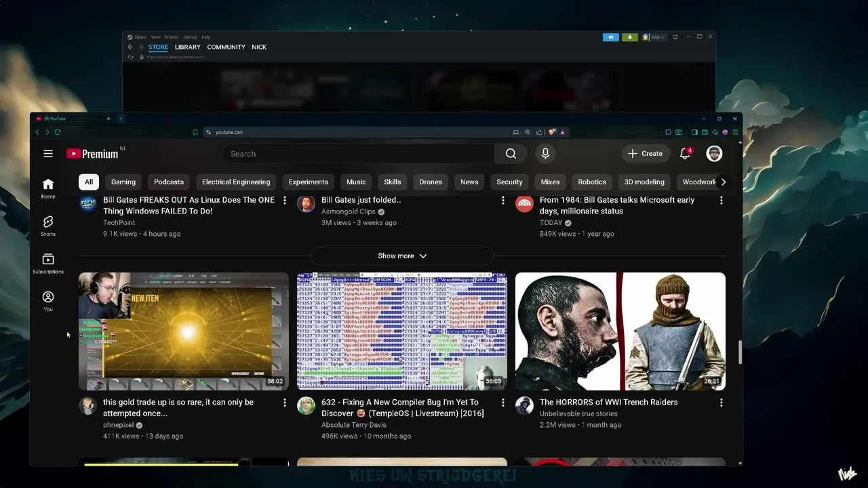This screenshot has width=868, height=488.
Task: Open Steam notifications green bell
Action: (x=630, y=37)
